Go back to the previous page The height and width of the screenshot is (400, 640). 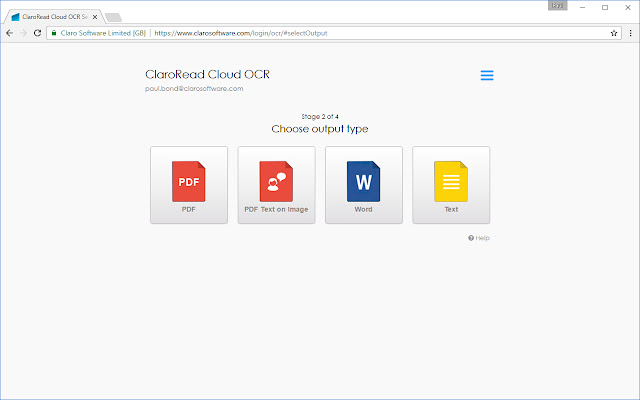9,33
